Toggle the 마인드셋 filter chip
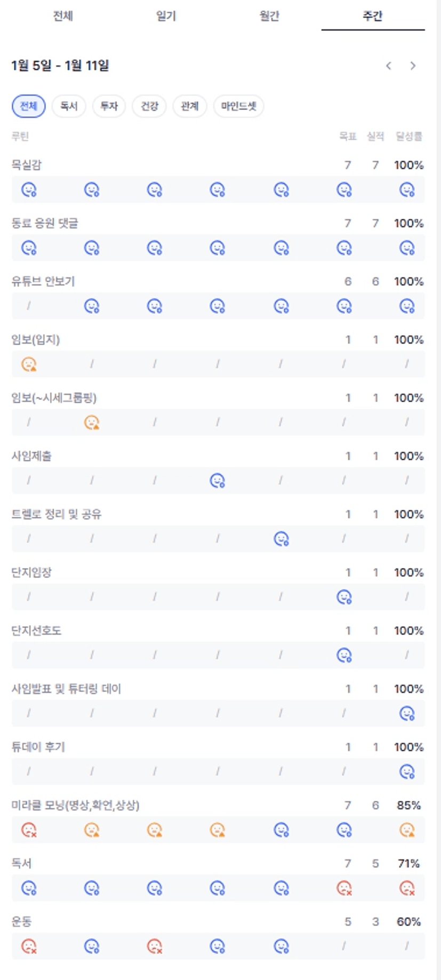Screen dimensions: 441x980 coord(238,106)
